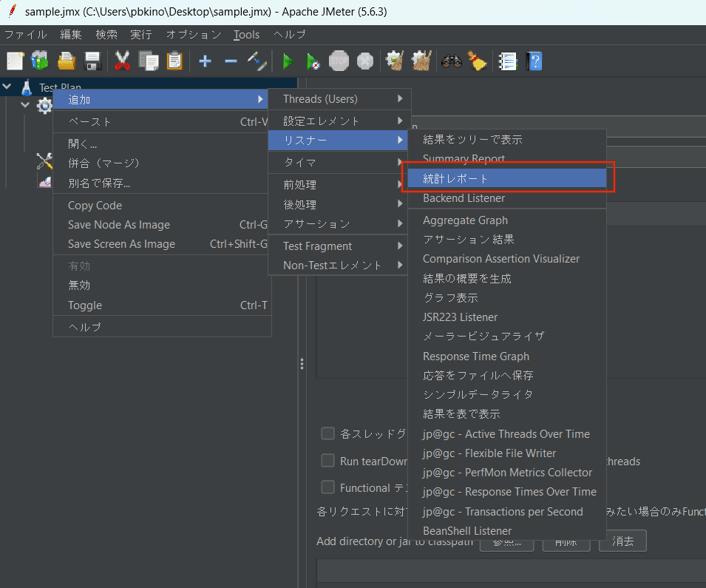The height and width of the screenshot is (588, 706).
Task: Click the Toggle enable/disable toolbar icon
Action: 257,61
